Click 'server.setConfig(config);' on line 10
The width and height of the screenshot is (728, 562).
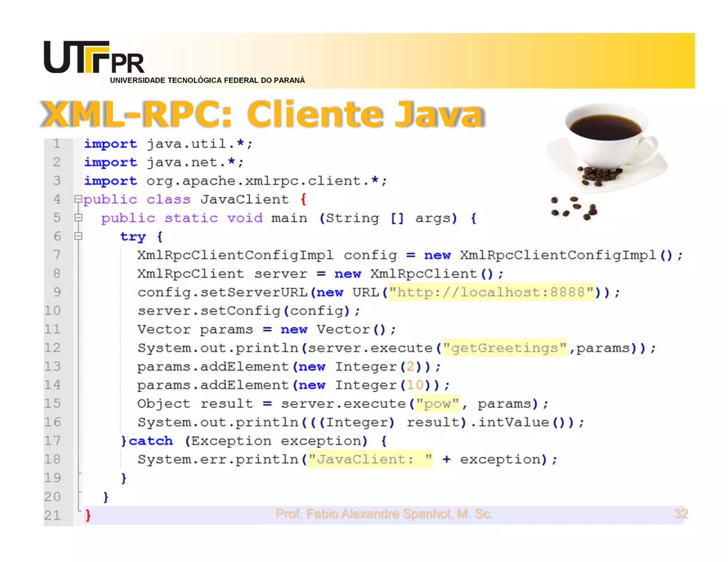249,311
